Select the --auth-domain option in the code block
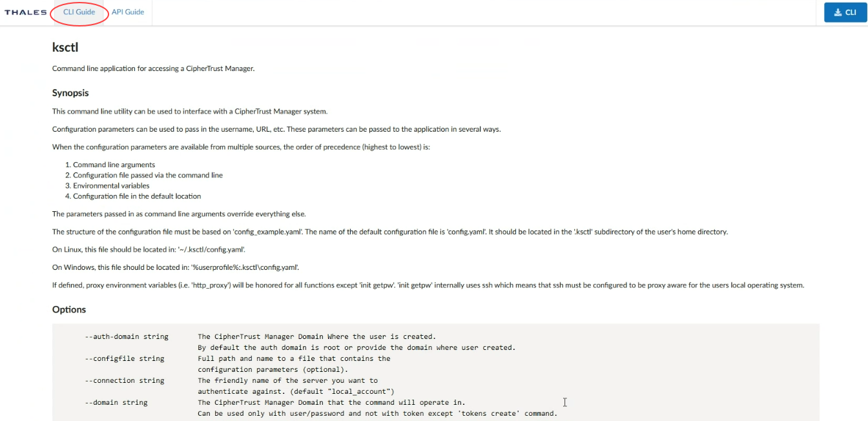Image resolution: width=868 pixels, height=421 pixels. tap(127, 336)
